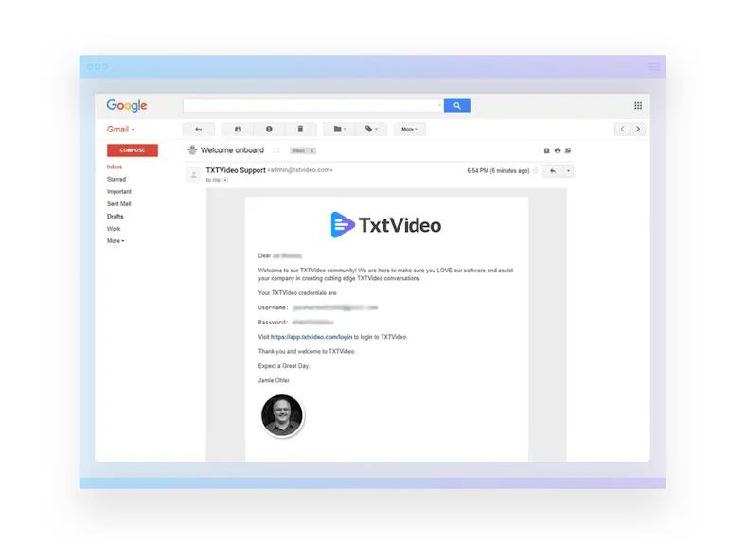Go to newer conversation arrow
Viewport: 746px width, 560px height.
[x=622, y=129]
